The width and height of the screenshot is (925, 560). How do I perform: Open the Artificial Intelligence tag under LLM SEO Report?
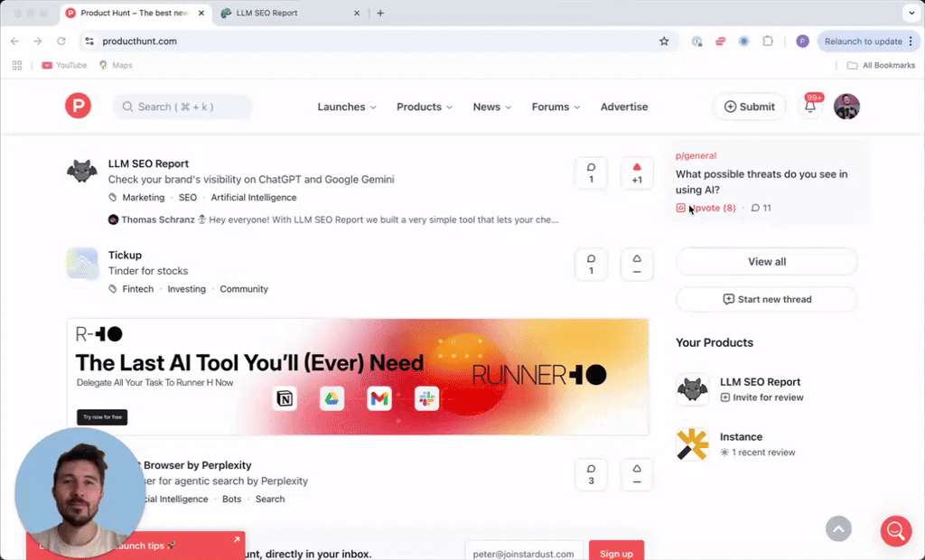[254, 198]
